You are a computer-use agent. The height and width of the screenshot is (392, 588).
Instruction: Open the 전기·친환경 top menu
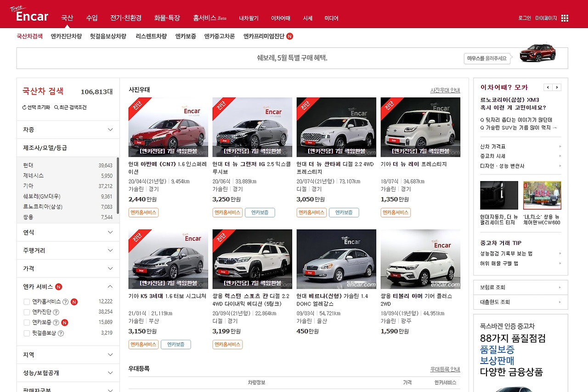pos(126,18)
